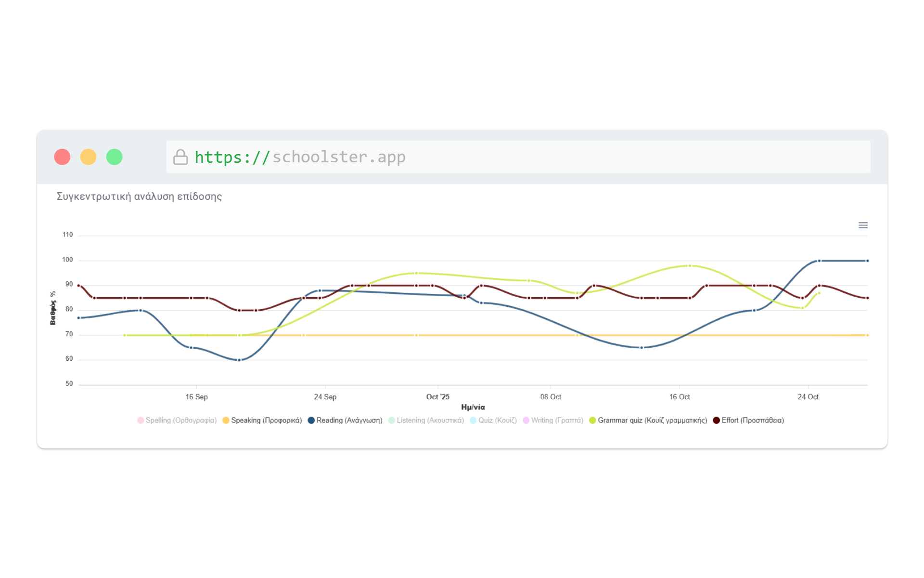Click the 110 y-axis value

click(68, 235)
